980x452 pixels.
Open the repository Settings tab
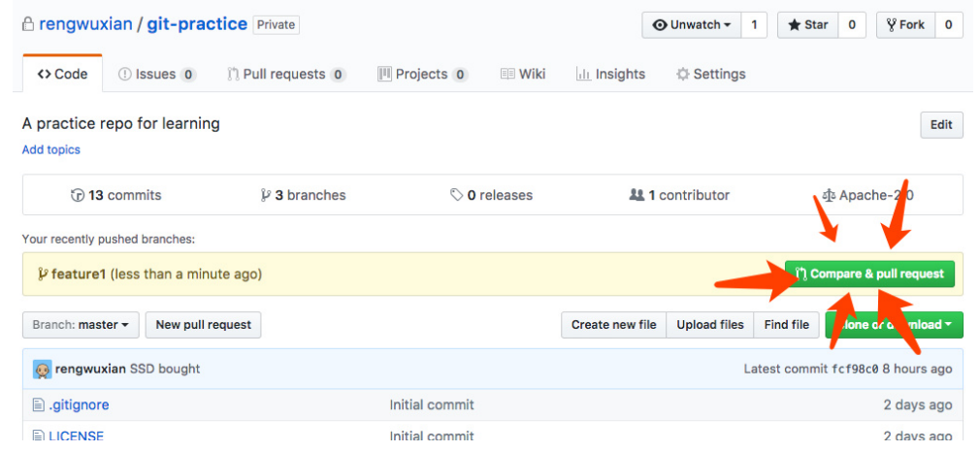point(710,75)
